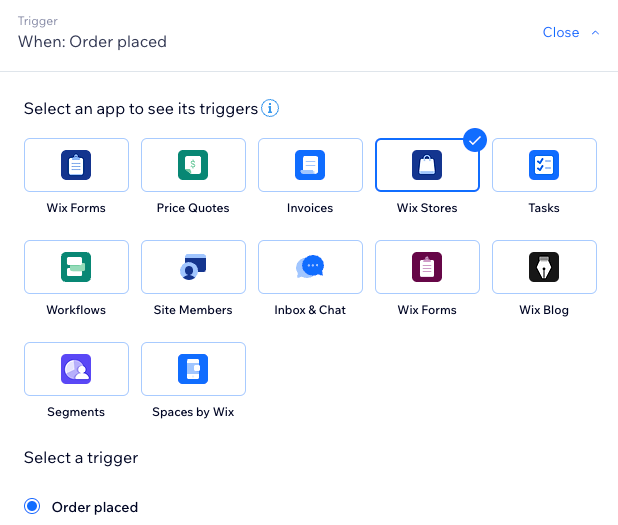This screenshot has height=525, width=618.
Task: Select the Order placed radio button
Action: click(x=32, y=506)
